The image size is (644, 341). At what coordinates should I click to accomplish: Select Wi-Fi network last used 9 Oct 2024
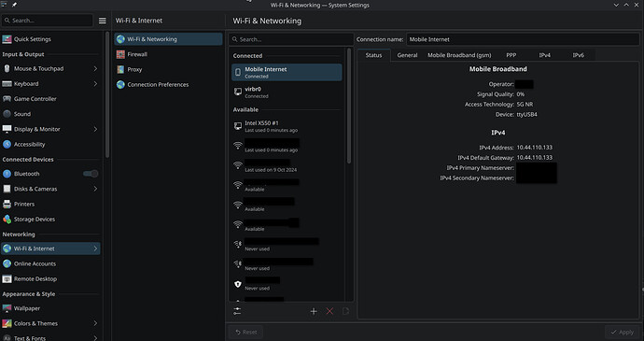click(x=287, y=165)
